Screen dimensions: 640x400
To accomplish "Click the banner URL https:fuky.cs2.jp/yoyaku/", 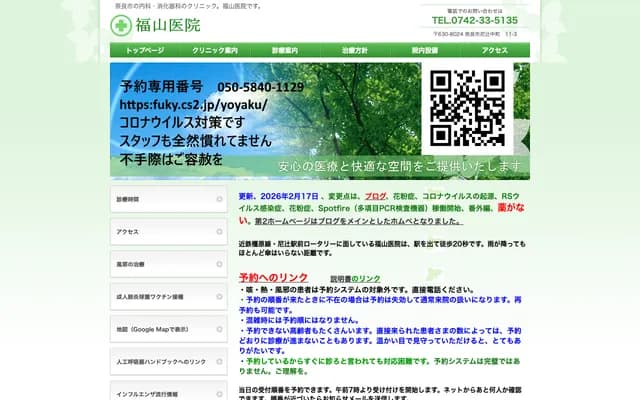I will pos(193,105).
